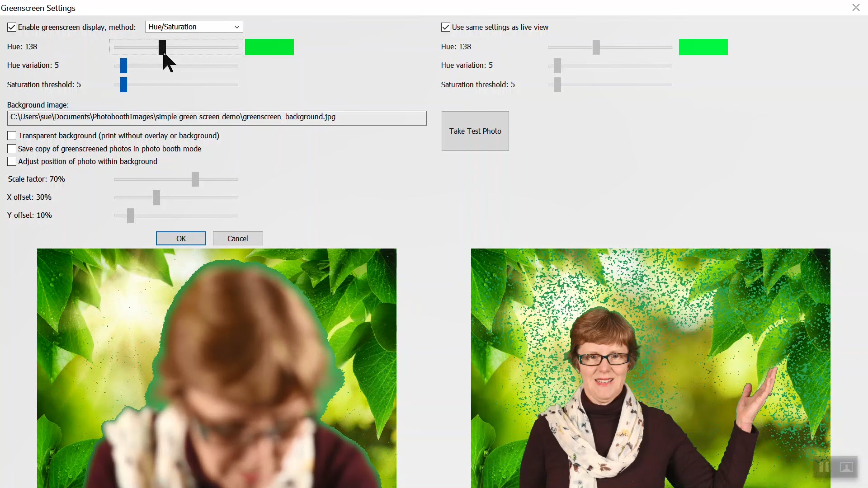868x488 pixels.
Task: Enable Transparent background option
Action: (x=12, y=136)
